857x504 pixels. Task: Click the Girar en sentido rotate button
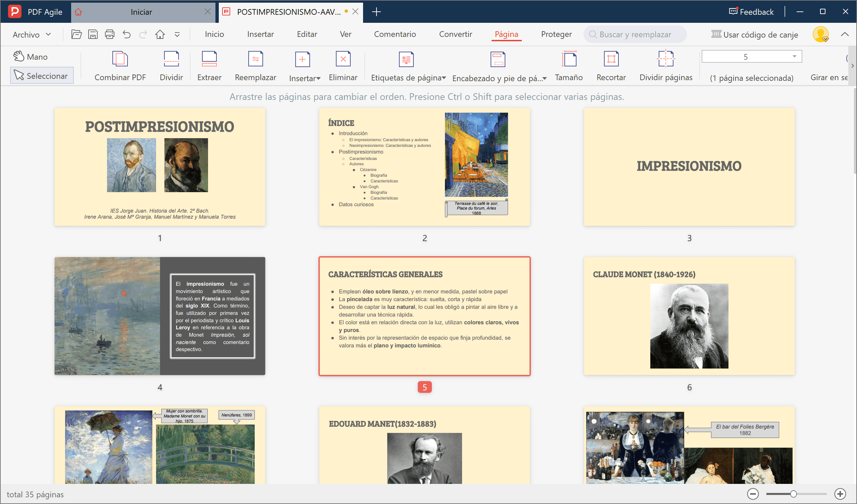click(829, 66)
